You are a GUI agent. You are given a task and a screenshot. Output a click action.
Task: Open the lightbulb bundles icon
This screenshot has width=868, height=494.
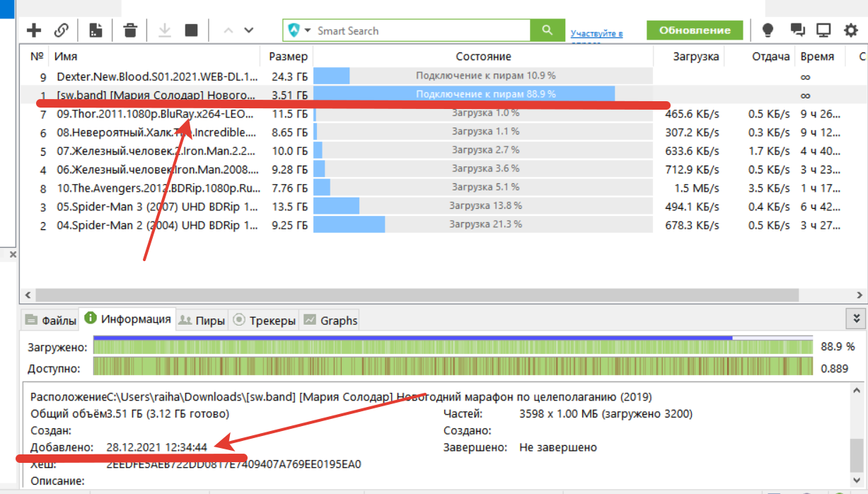coord(767,30)
